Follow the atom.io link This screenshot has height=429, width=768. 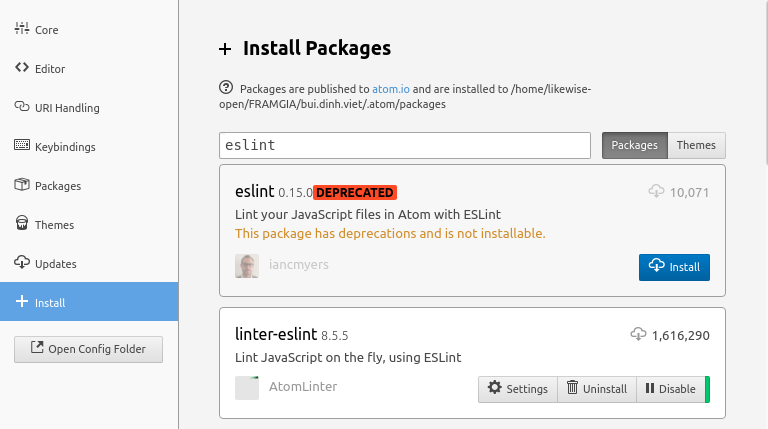coord(390,88)
